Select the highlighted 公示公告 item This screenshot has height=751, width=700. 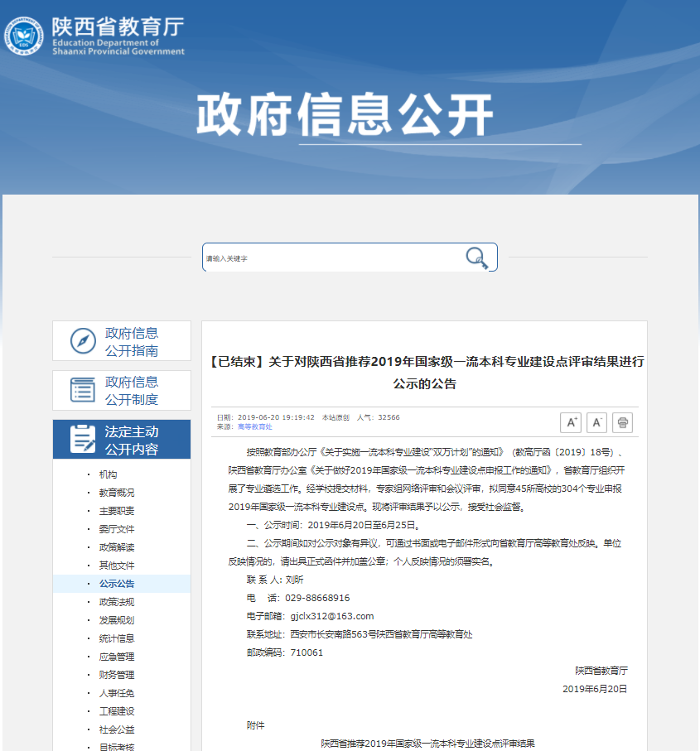(116, 584)
